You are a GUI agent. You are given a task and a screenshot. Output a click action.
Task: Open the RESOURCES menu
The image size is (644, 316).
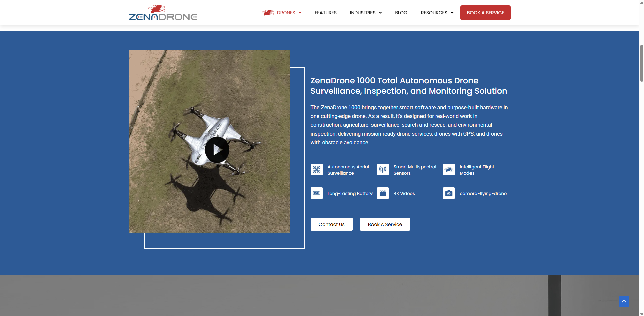point(434,13)
